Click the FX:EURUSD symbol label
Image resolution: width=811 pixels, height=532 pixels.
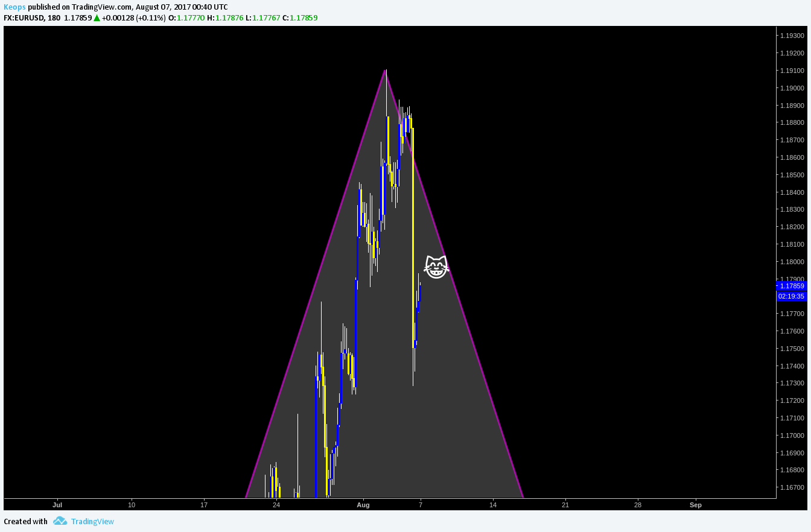23,17
